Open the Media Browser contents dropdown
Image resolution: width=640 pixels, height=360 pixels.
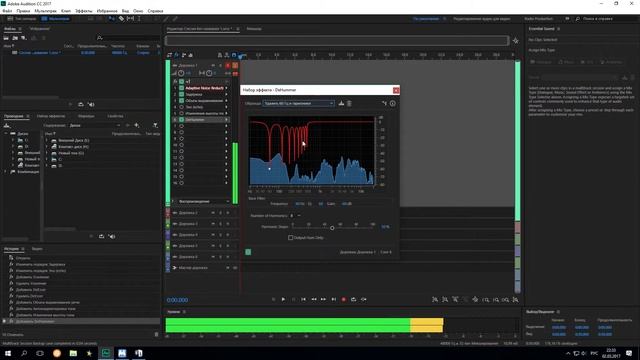[x=95, y=125]
